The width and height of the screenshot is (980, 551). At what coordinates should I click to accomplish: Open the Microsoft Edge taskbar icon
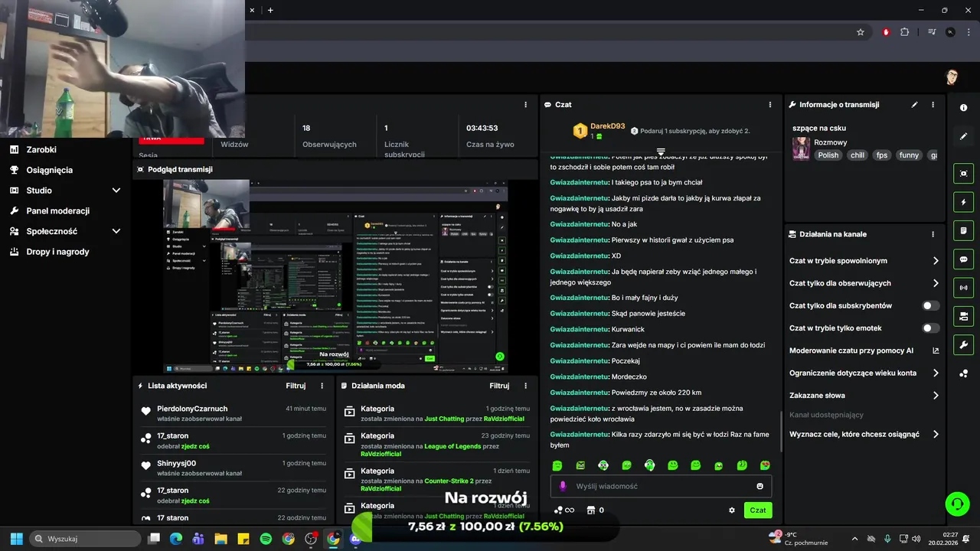[175, 539]
